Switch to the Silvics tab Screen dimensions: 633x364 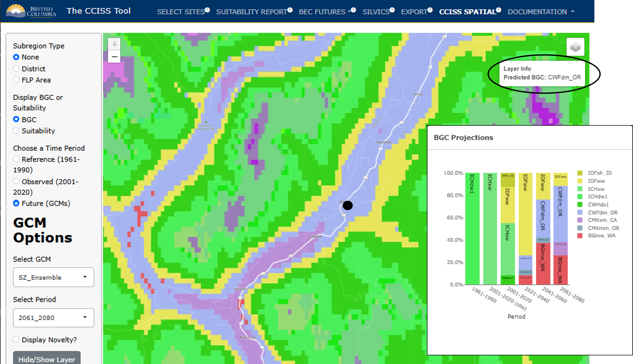pos(376,12)
